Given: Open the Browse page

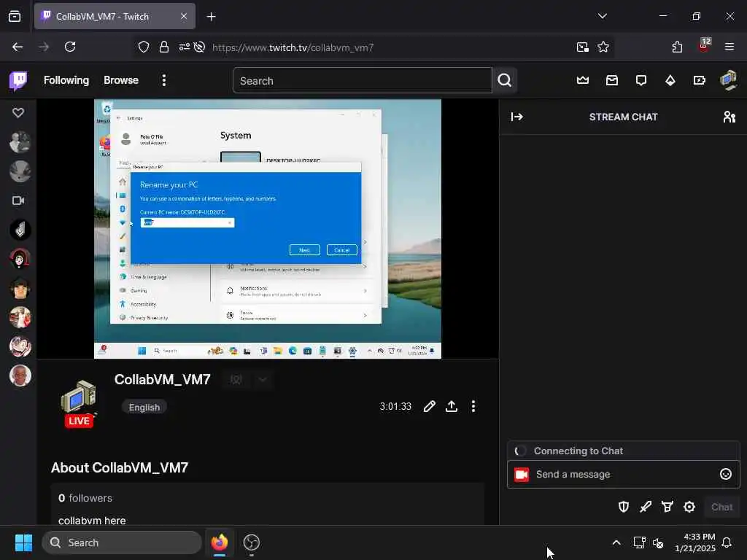Looking at the screenshot, I should click(x=121, y=80).
